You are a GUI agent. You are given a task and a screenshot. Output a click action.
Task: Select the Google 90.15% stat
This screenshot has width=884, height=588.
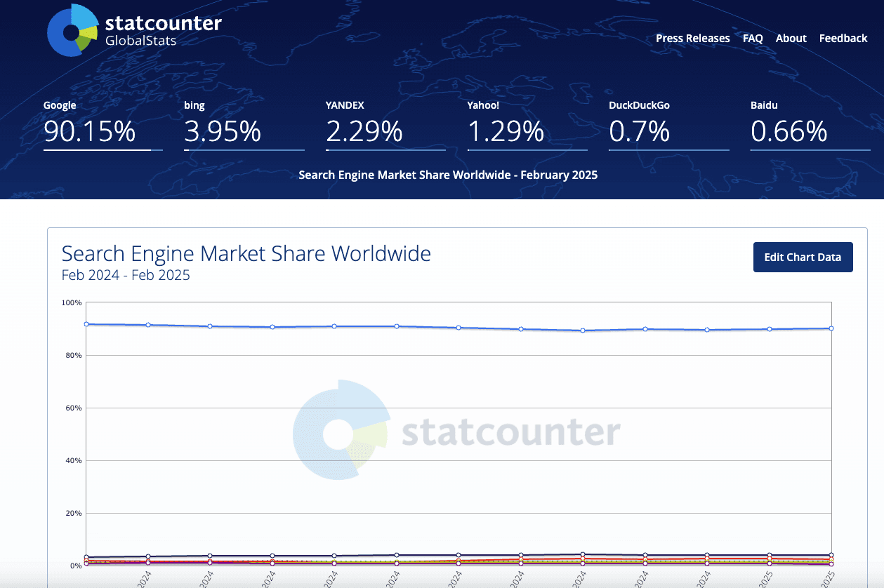(90, 131)
